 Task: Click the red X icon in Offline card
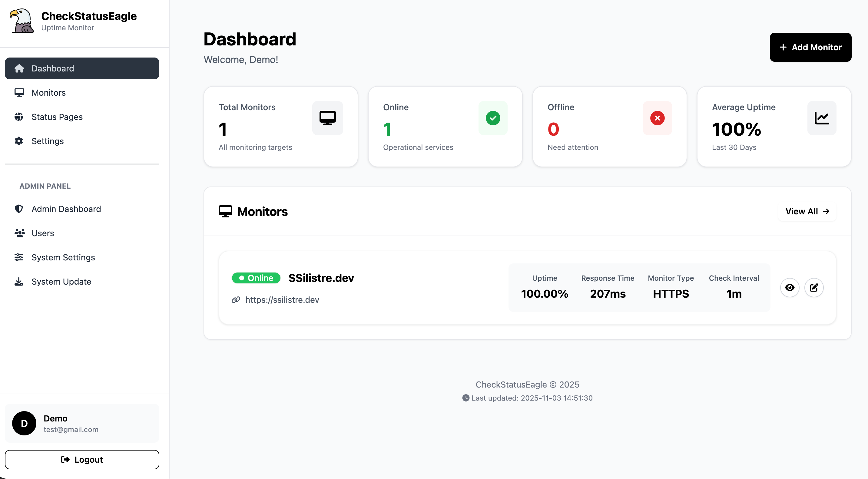tap(657, 118)
